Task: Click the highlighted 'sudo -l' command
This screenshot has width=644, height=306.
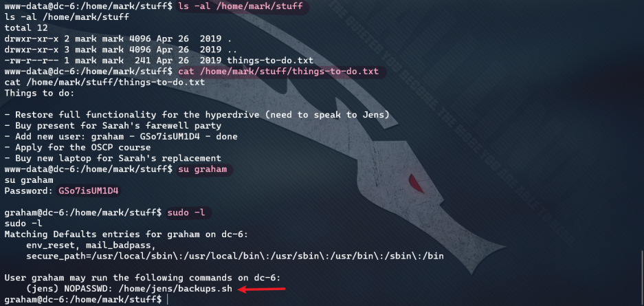Action: pyautogui.click(x=188, y=212)
